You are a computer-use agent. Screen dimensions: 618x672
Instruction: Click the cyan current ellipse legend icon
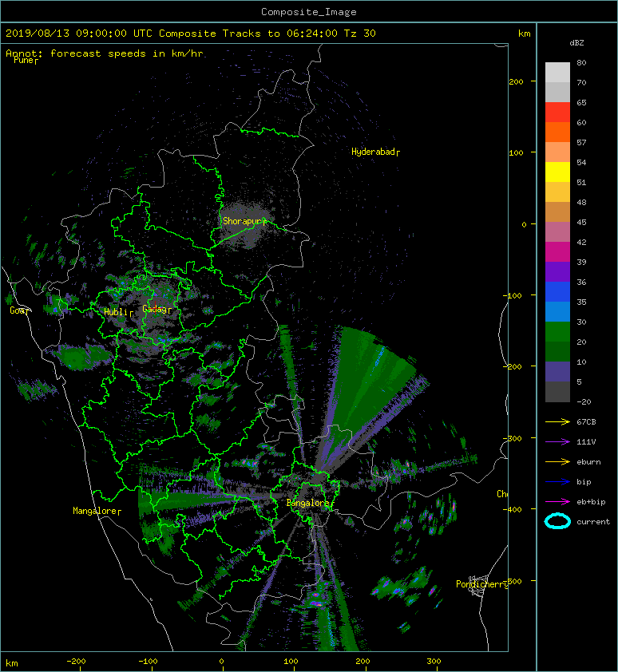click(x=557, y=521)
